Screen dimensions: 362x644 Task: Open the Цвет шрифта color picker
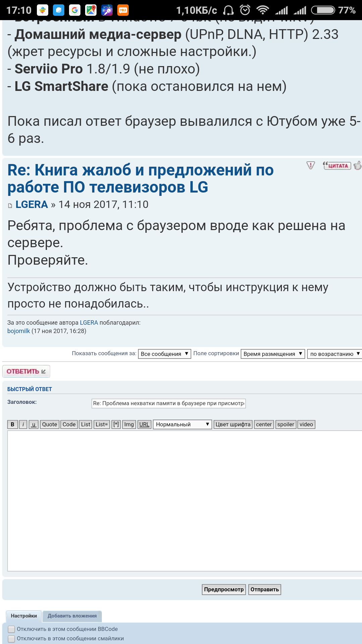click(233, 424)
